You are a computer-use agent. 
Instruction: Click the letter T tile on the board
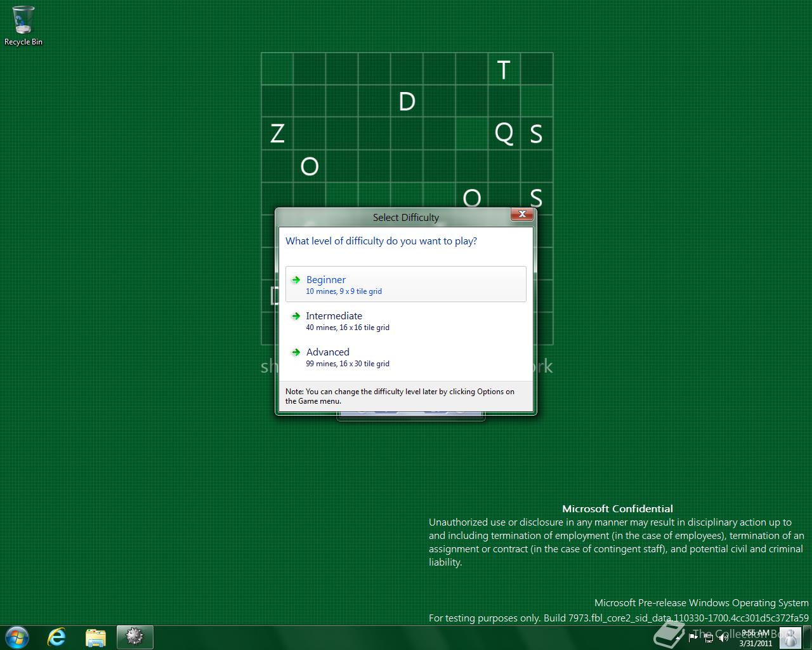504,69
